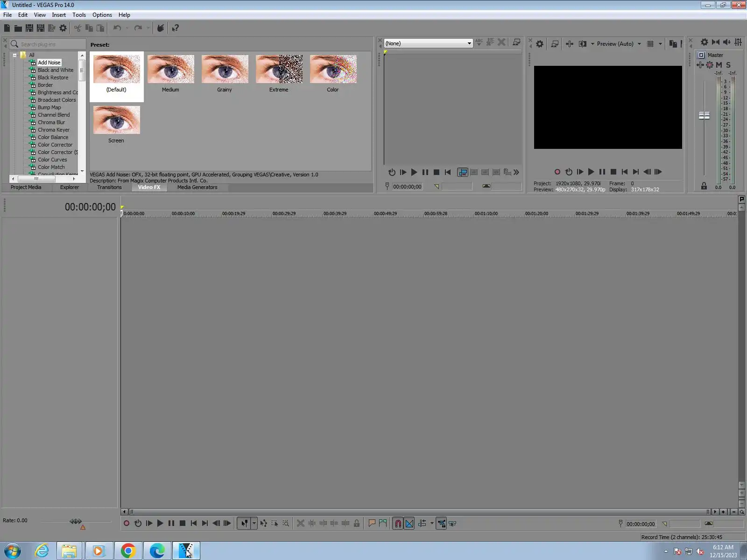The width and height of the screenshot is (747, 560).
Task: Open Undo history dropdown arrow
Action: tap(127, 28)
